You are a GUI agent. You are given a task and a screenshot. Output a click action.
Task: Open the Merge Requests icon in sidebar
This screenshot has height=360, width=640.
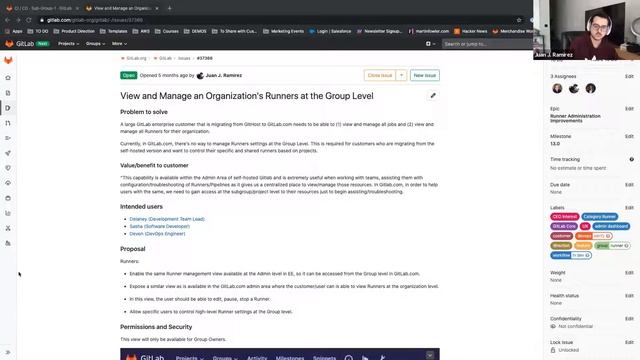[x=8, y=123]
